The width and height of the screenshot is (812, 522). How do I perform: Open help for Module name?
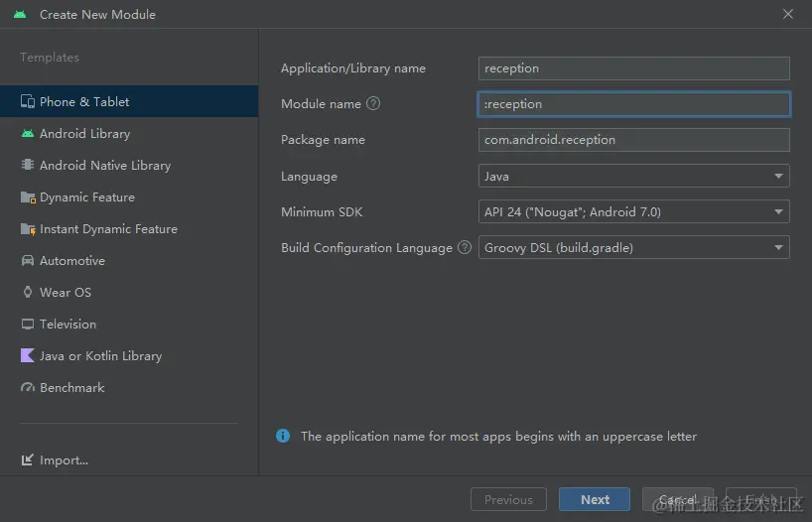(373, 103)
